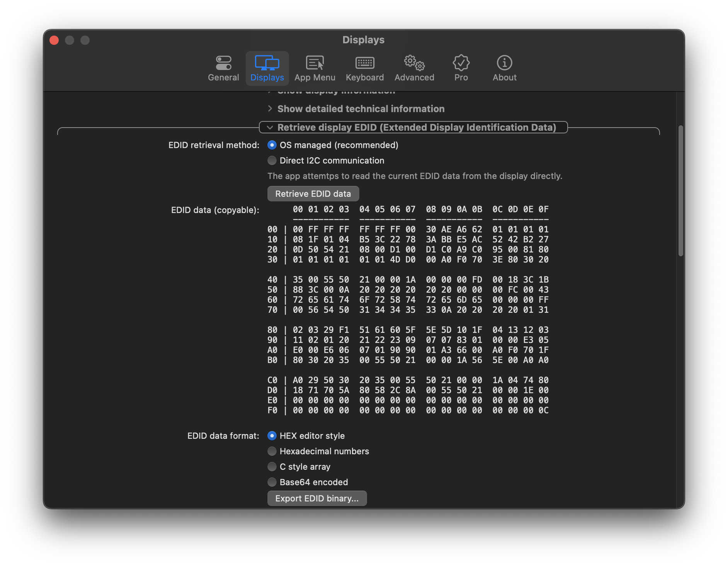
Task: Enable Direct I2C communication
Action: pyautogui.click(x=272, y=160)
